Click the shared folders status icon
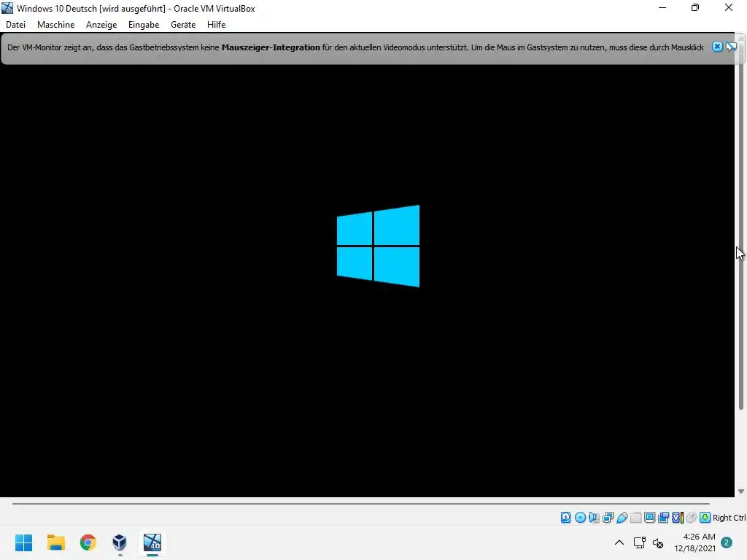 (x=635, y=518)
